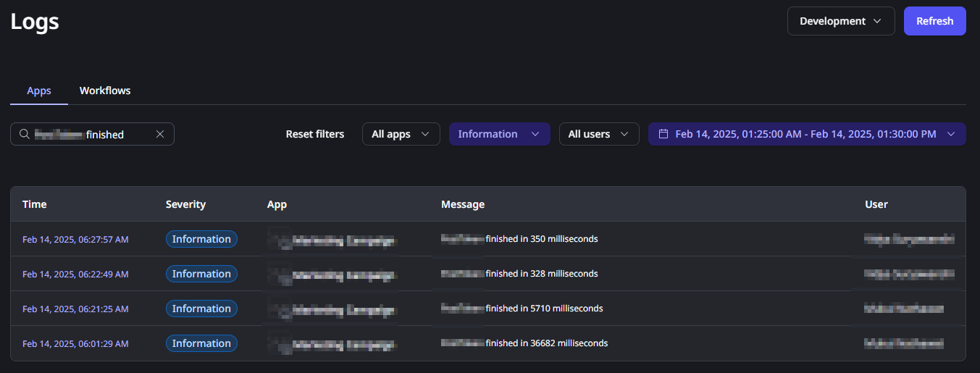Click the Time column header
The width and height of the screenshot is (980, 373).
tap(35, 204)
